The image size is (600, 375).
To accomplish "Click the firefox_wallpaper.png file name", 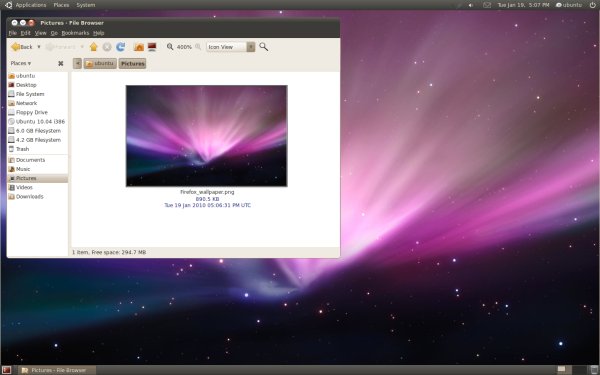I will pos(207,192).
